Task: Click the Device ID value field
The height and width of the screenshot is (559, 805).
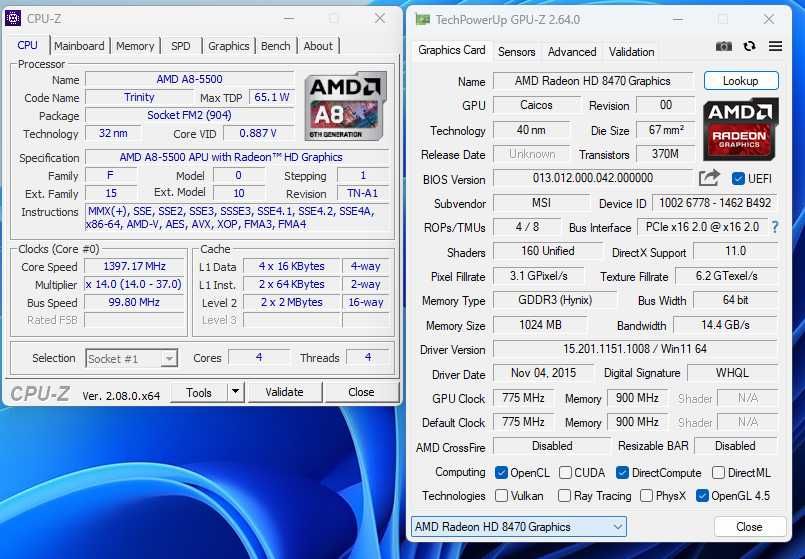Action: [715, 203]
